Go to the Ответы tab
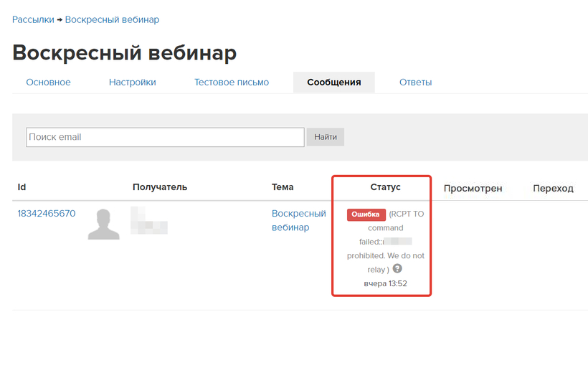The width and height of the screenshot is (588, 378). point(415,82)
